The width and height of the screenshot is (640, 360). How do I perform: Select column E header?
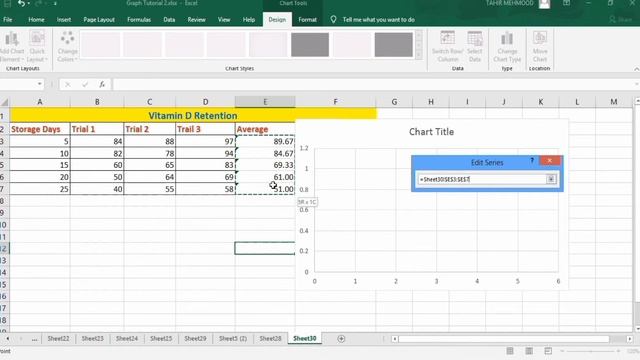[x=265, y=102]
